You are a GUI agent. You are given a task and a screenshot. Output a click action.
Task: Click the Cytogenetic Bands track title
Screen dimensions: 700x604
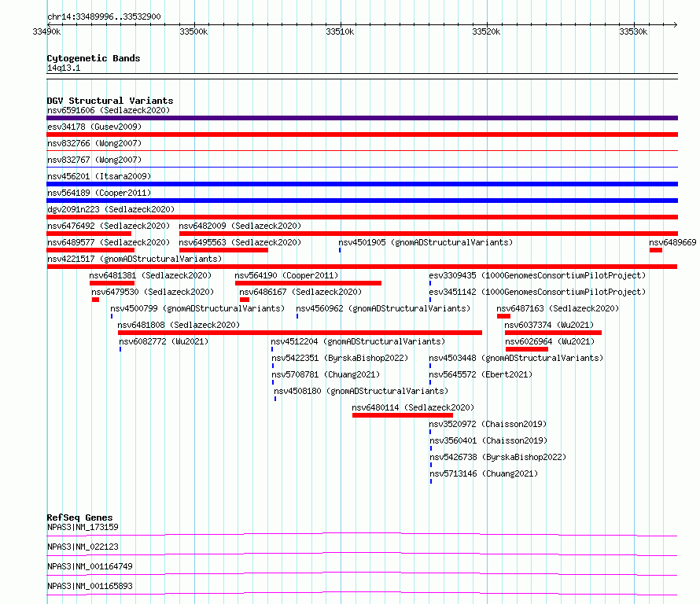tap(94, 58)
